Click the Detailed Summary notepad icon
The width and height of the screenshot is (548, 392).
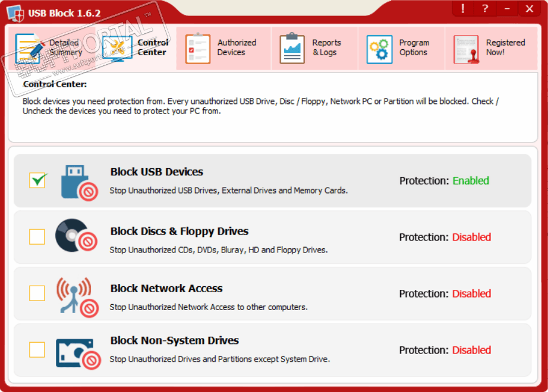tap(29, 49)
